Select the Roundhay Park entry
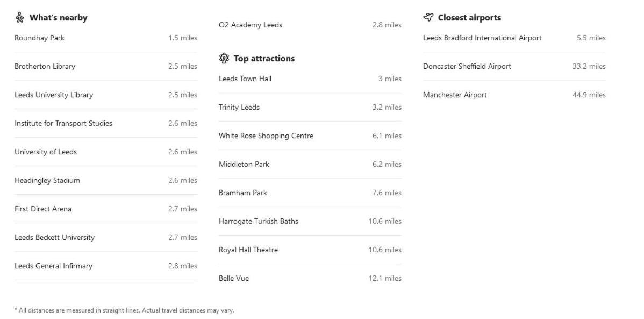 click(x=105, y=38)
